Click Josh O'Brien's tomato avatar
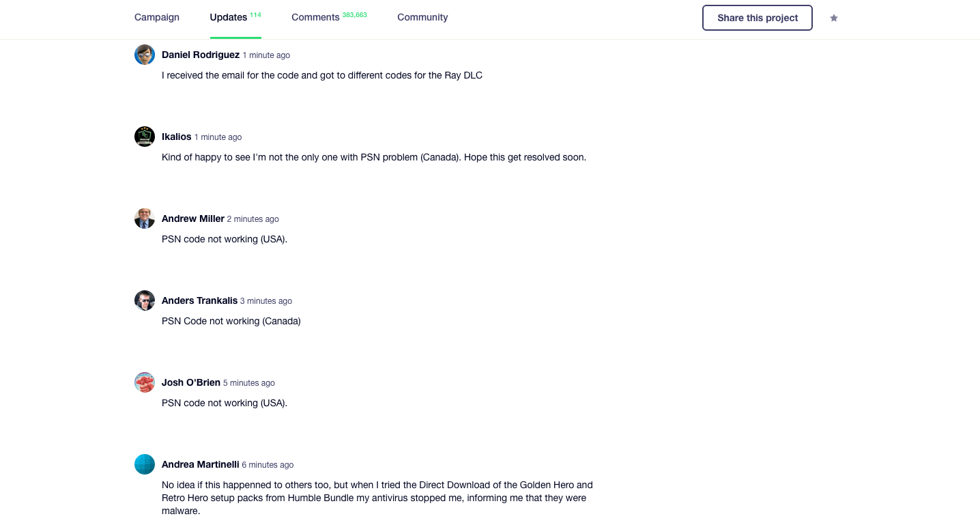 (145, 382)
